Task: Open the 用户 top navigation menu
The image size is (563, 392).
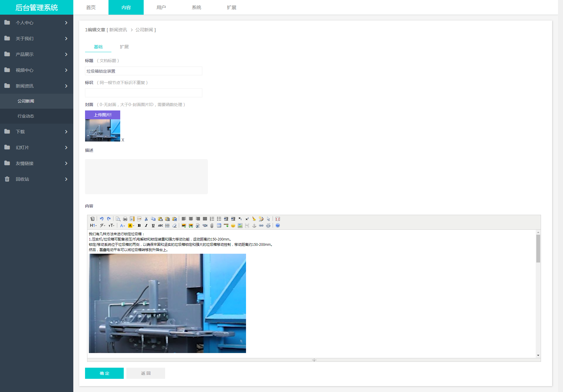Action: click(161, 7)
